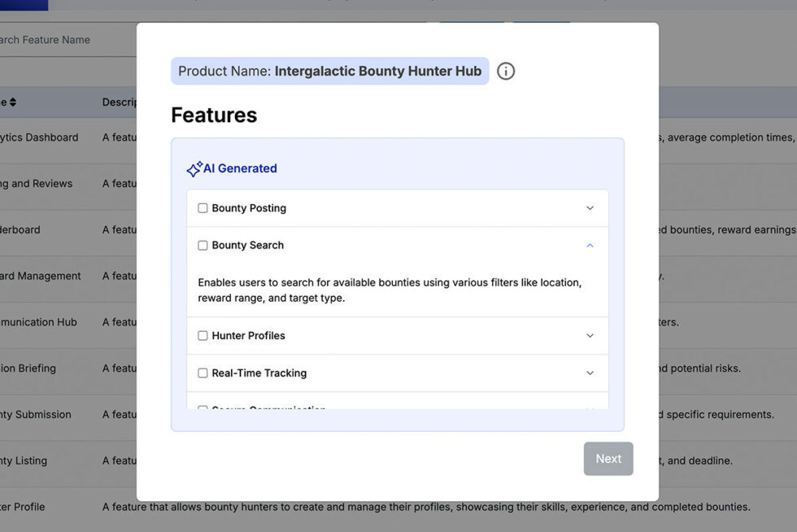Expand the Bounty Posting chevron
The width and height of the screenshot is (797, 532).
pos(590,208)
